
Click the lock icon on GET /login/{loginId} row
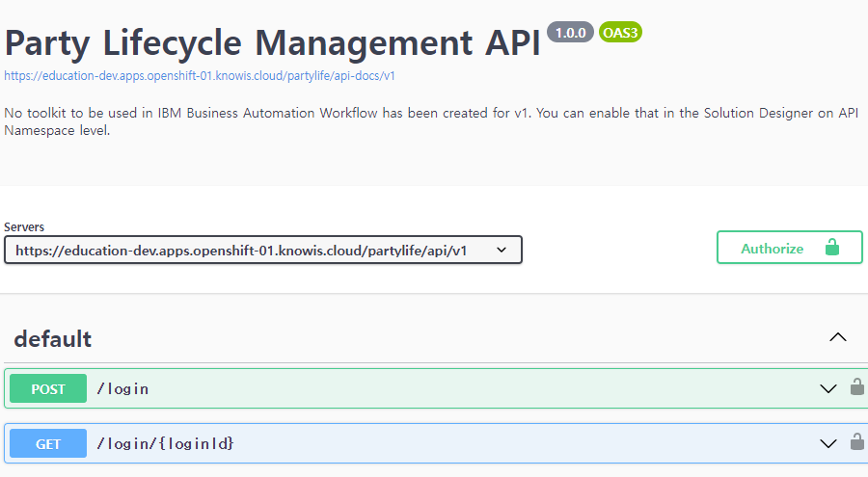pos(857,441)
